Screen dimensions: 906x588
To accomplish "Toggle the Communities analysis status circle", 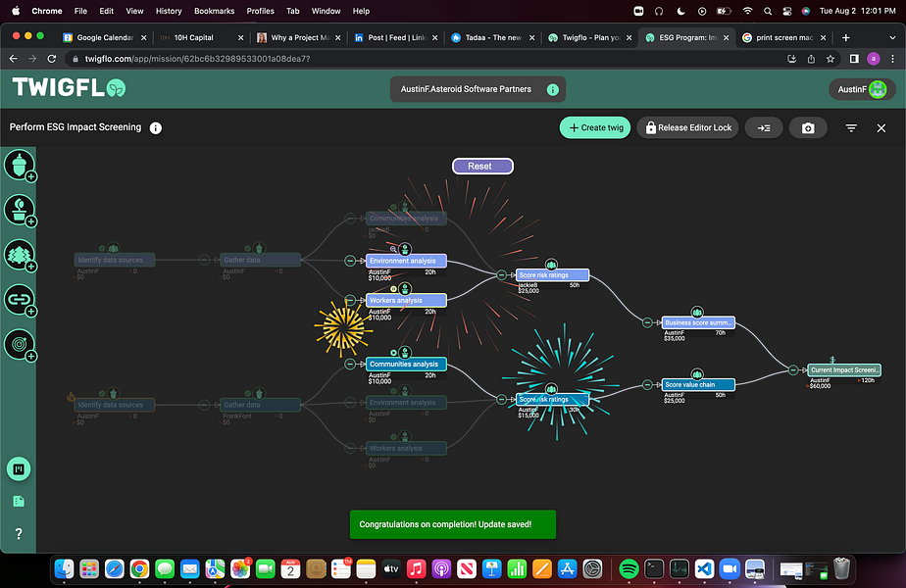I will (x=393, y=353).
